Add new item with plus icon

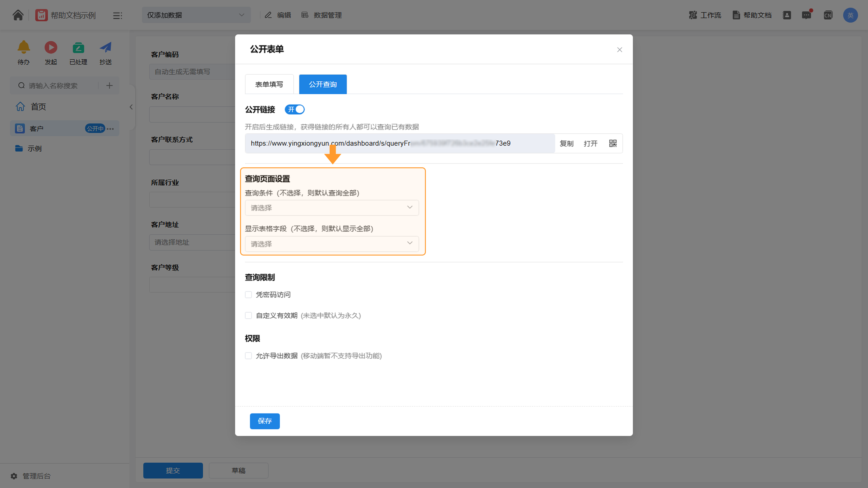point(109,86)
